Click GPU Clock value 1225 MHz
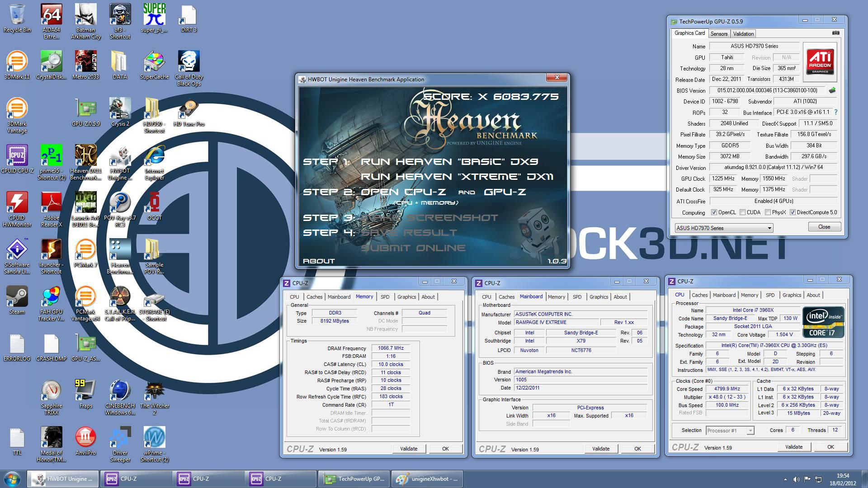Viewport: 868px width, 488px height. pos(723,179)
